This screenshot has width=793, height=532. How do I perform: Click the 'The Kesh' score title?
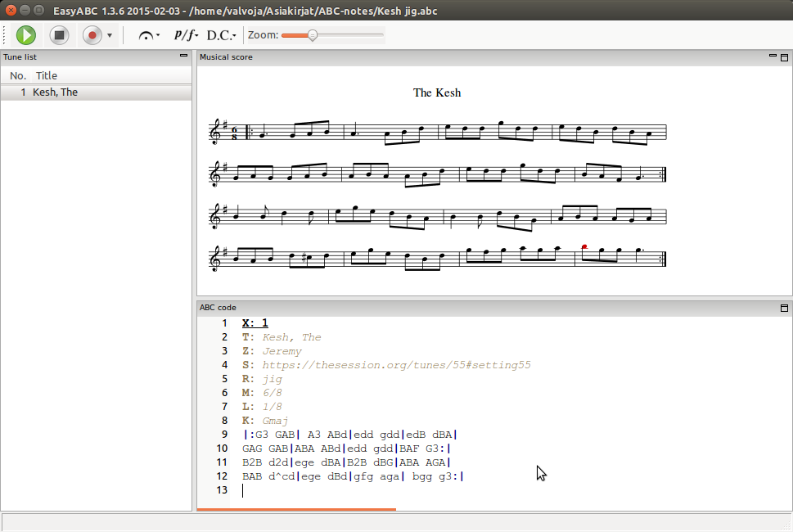[437, 92]
